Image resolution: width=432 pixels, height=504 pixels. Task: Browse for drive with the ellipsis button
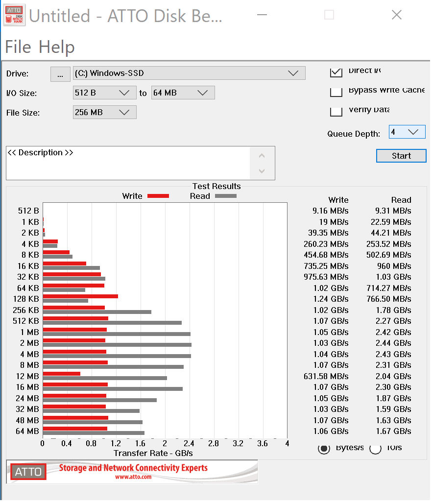(60, 74)
